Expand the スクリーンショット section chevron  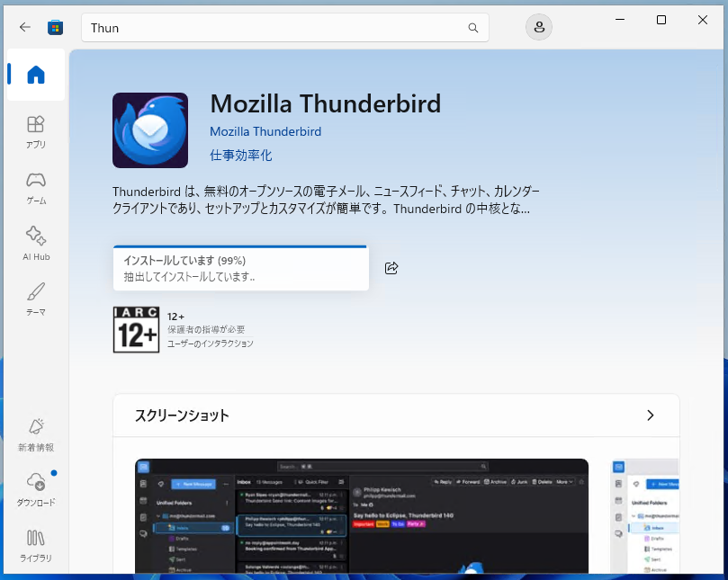coord(650,415)
